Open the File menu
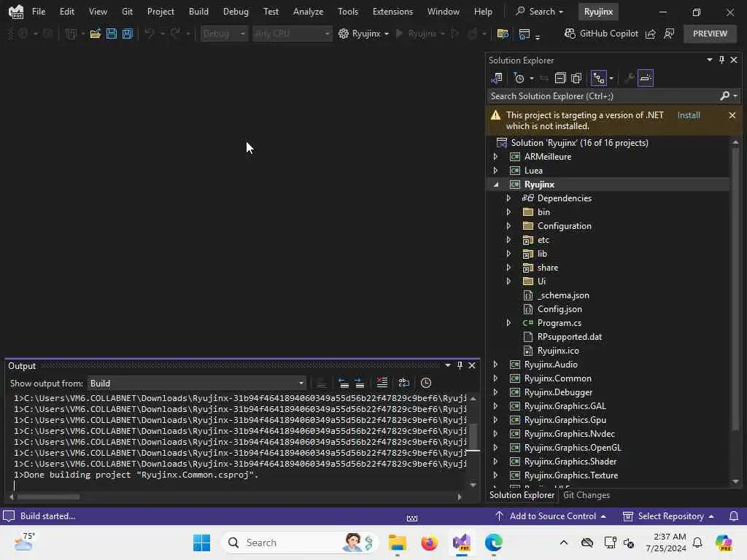 pyautogui.click(x=39, y=12)
